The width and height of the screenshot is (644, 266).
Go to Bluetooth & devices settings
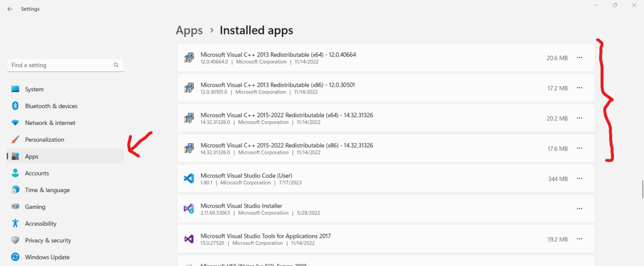pos(65,106)
